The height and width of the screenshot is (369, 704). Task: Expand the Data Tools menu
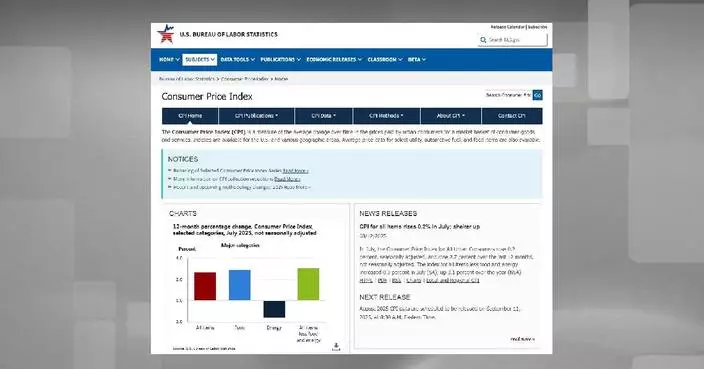tap(238, 59)
